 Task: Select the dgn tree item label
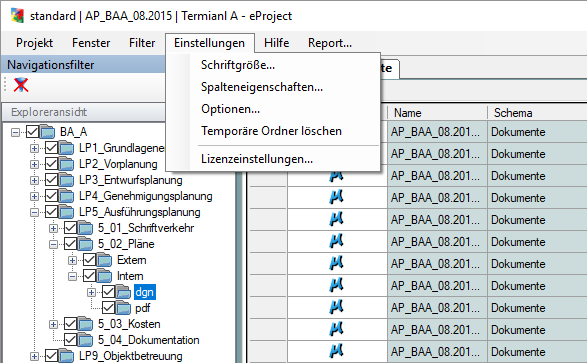pyautogui.click(x=145, y=292)
